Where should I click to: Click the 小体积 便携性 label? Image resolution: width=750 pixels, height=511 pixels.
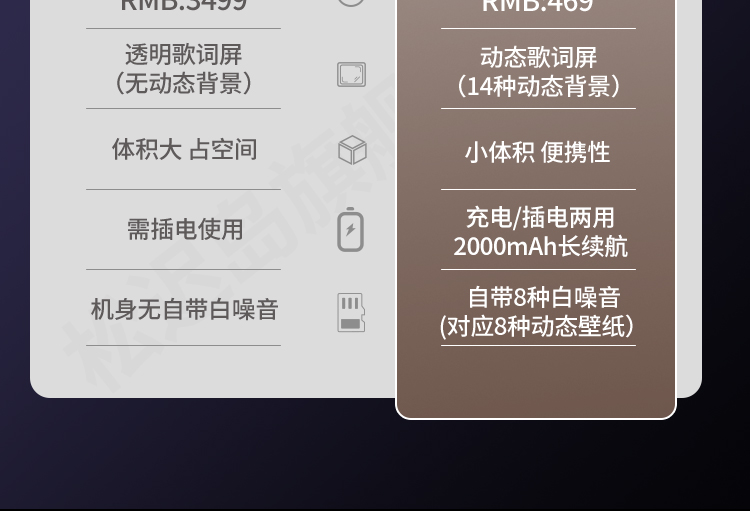(538, 152)
